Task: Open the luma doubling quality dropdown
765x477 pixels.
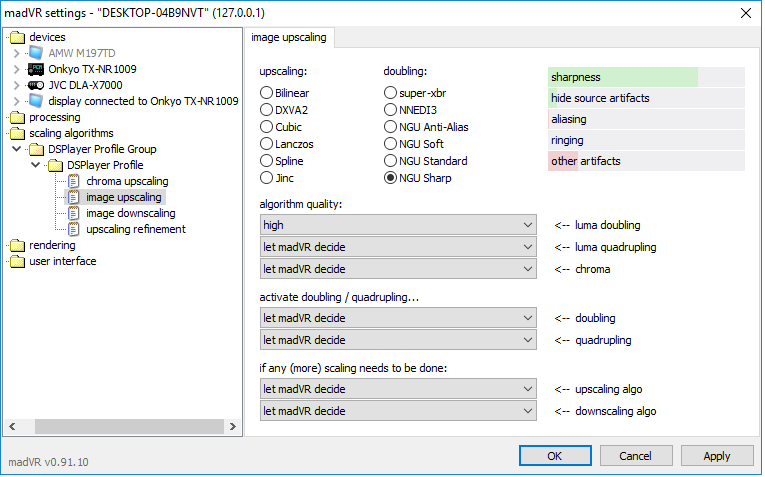Action: tap(398, 225)
